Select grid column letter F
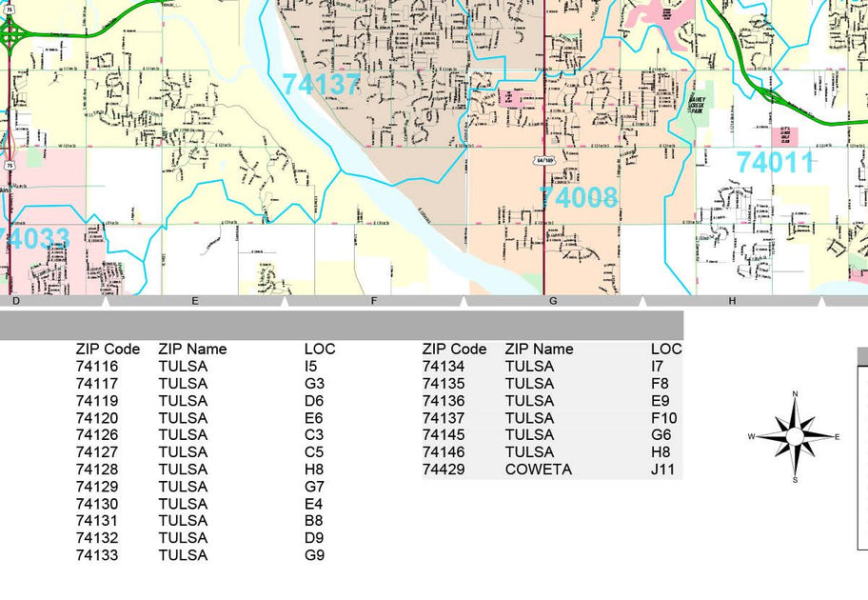The height and width of the screenshot is (600, 868). (374, 301)
